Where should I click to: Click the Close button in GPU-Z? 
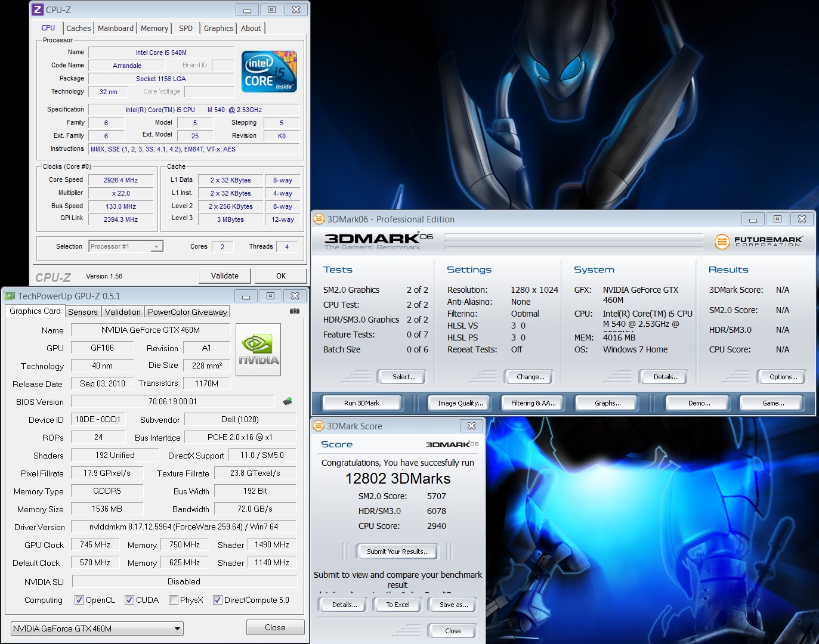click(275, 627)
